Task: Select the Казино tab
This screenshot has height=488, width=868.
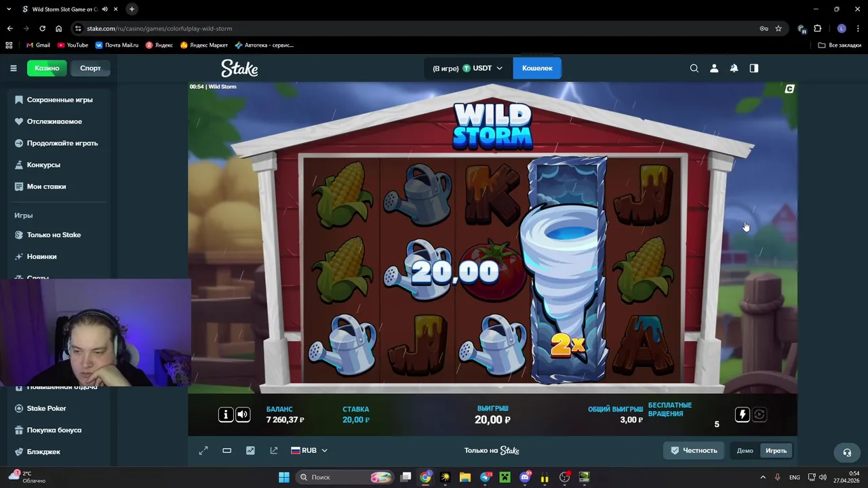Action: (x=47, y=68)
